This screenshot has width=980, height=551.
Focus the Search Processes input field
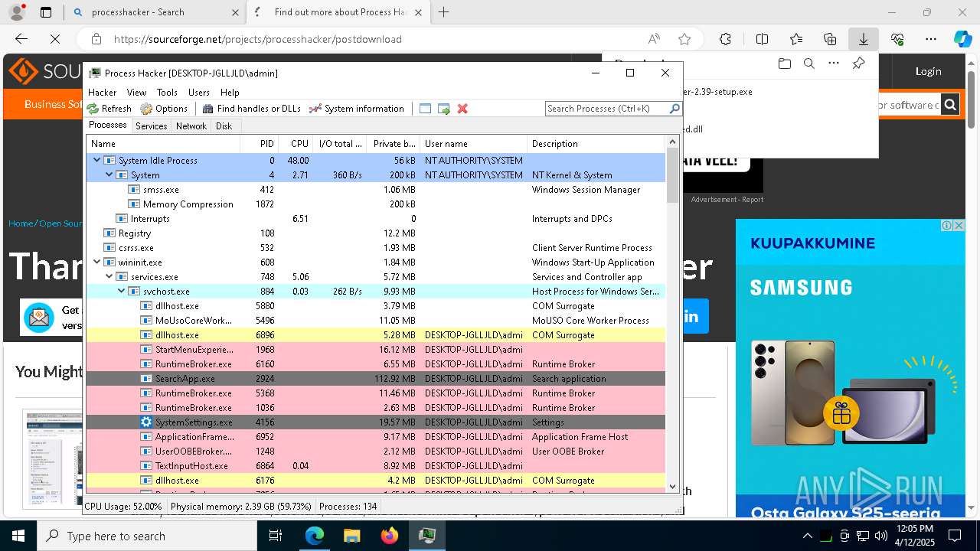(606, 109)
